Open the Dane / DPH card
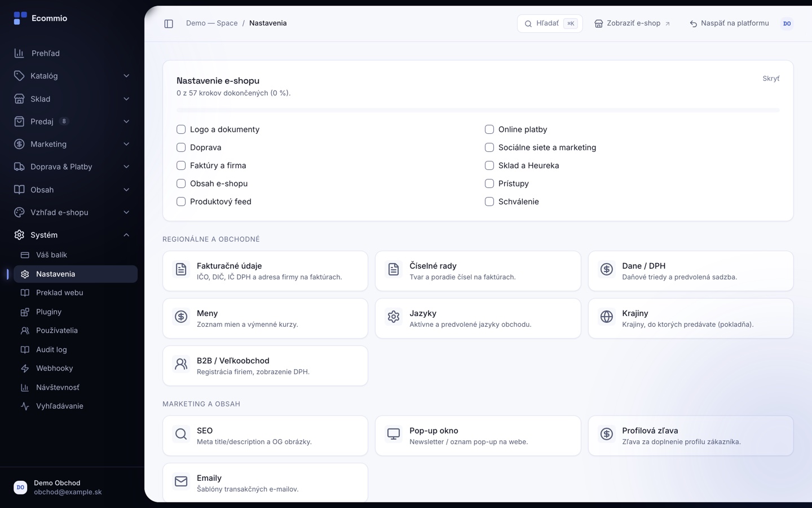This screenshot has width=812, height=508. pos(691,271)
